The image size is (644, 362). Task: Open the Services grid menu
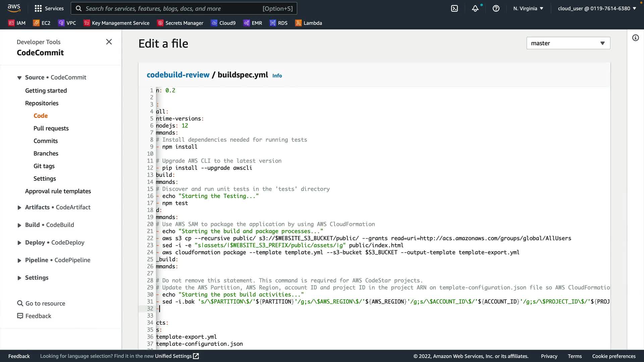(x=49, y=8)
